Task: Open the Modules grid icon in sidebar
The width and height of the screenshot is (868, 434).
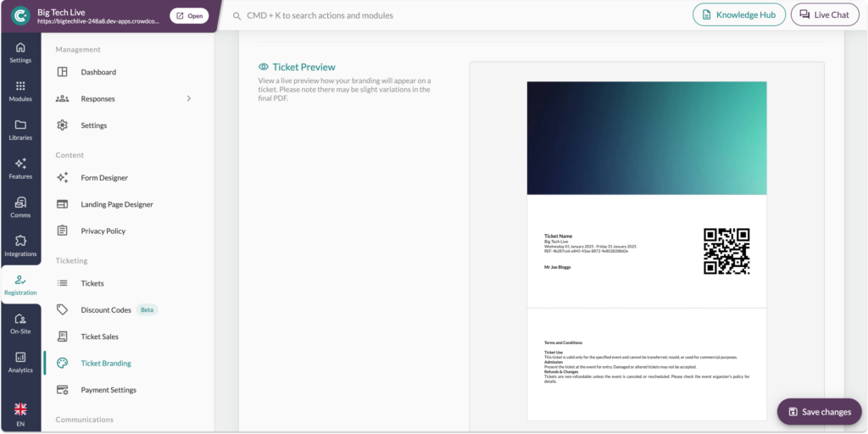Action: 20,86
